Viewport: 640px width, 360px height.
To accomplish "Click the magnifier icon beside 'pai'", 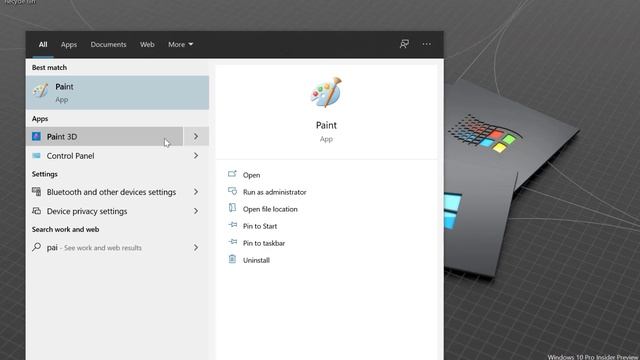I will point(36,247).
